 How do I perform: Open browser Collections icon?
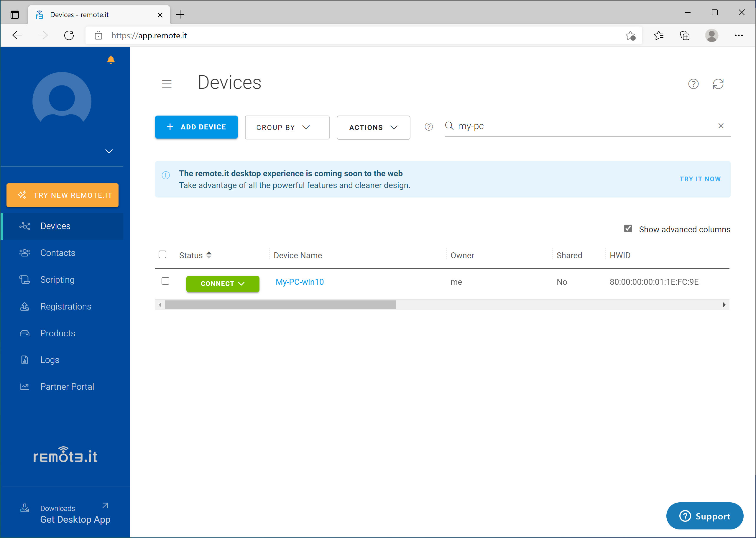(684, 35)
